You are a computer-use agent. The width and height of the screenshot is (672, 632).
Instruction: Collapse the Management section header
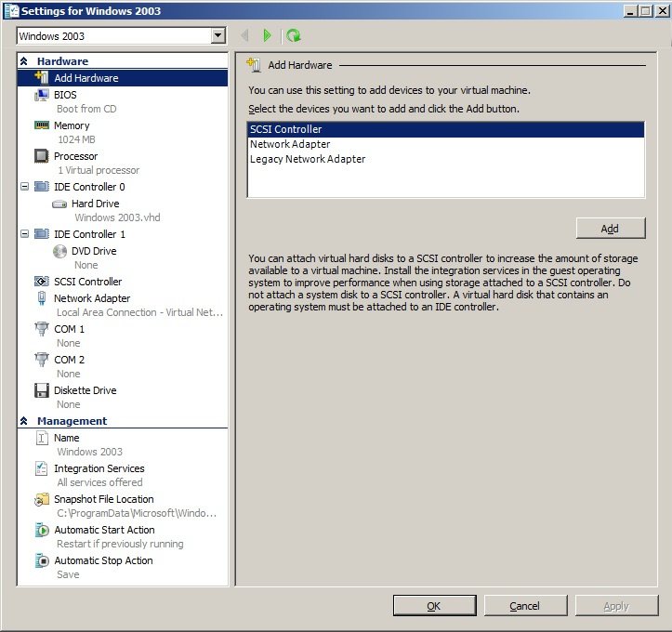24,421
